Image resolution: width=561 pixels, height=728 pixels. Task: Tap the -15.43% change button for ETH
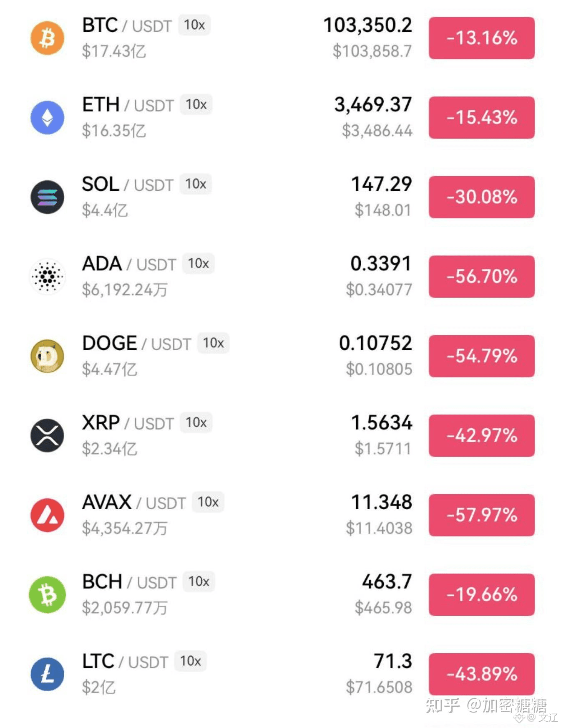tap(481, 118)
